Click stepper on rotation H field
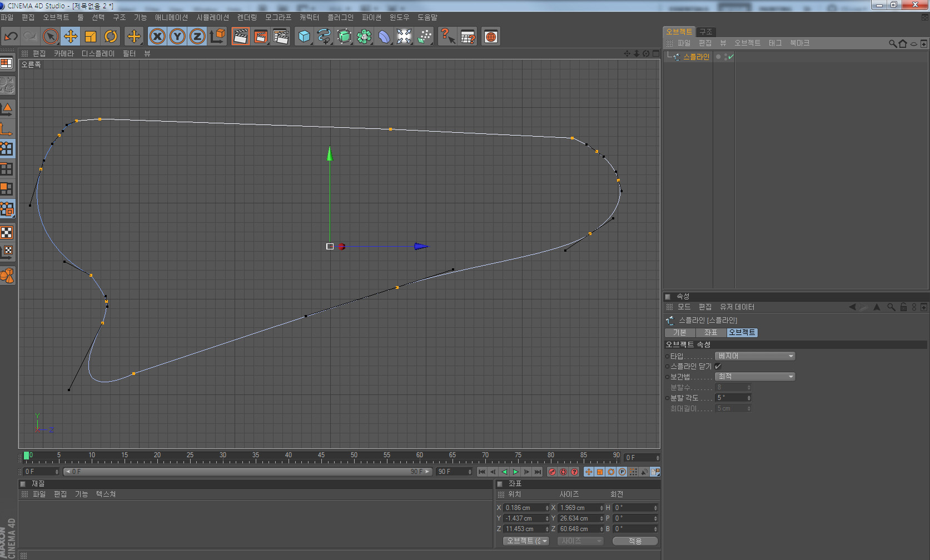The image size is (930, 560). (655, 508)
